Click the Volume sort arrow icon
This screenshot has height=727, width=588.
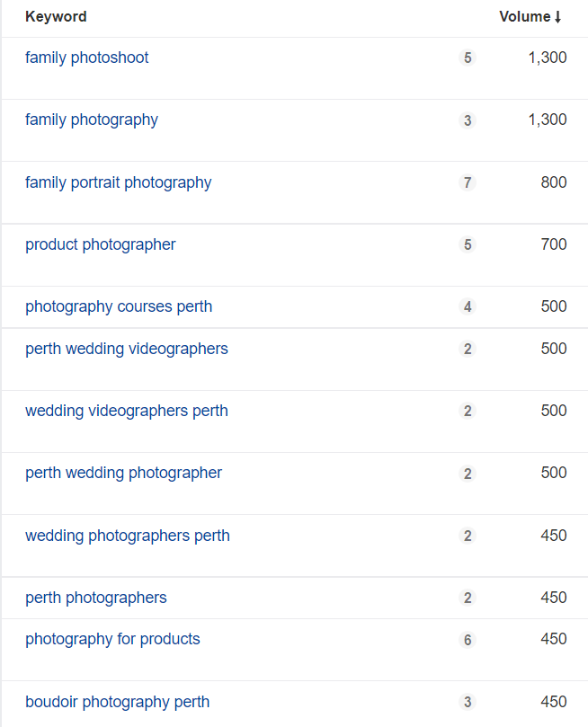pos(557,17)
